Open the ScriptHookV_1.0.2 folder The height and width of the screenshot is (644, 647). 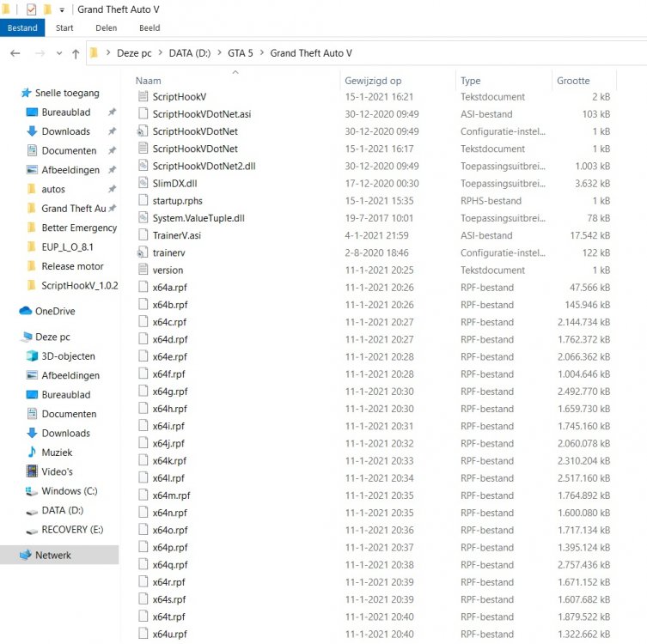click(80, 286)
